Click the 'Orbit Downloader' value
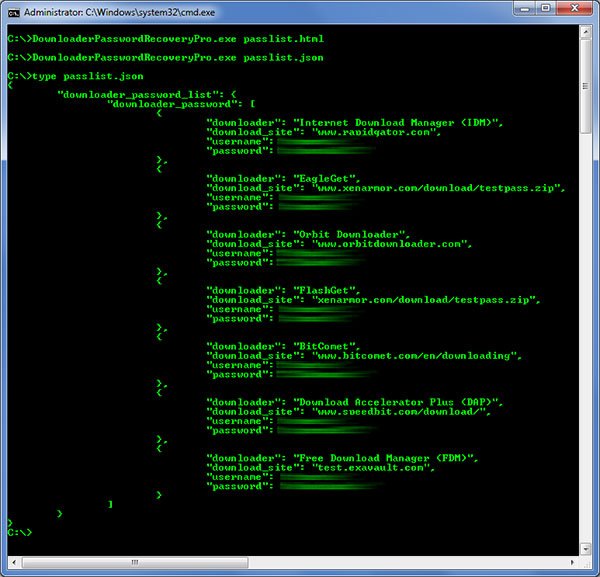Image resolution: width=600 pixels, height=577 pixels. click(x=349, y=234)
